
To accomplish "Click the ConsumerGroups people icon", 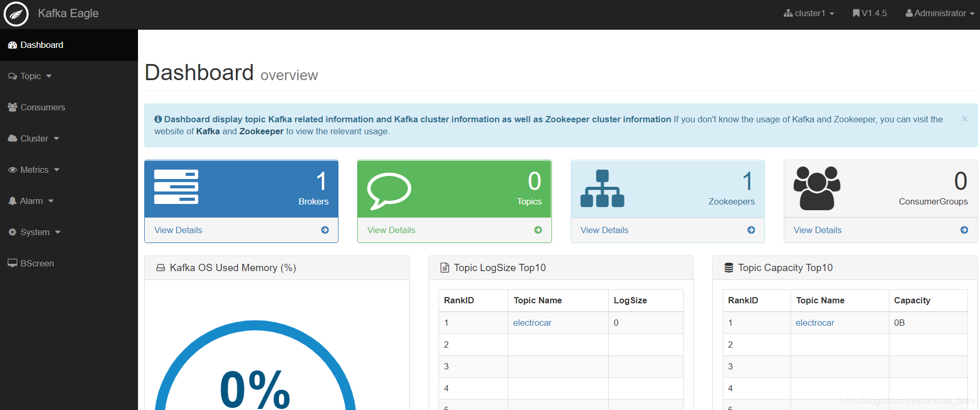I will [x=817, y=188].
